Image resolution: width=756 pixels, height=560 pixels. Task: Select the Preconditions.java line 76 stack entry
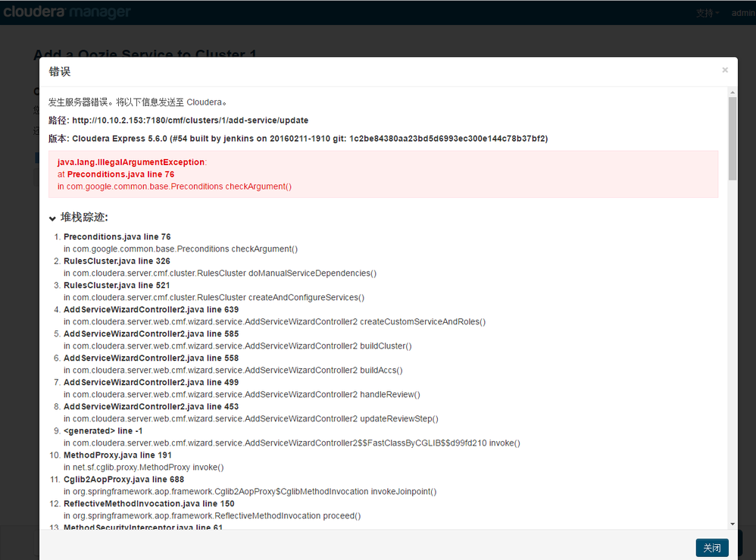(117, 237)
